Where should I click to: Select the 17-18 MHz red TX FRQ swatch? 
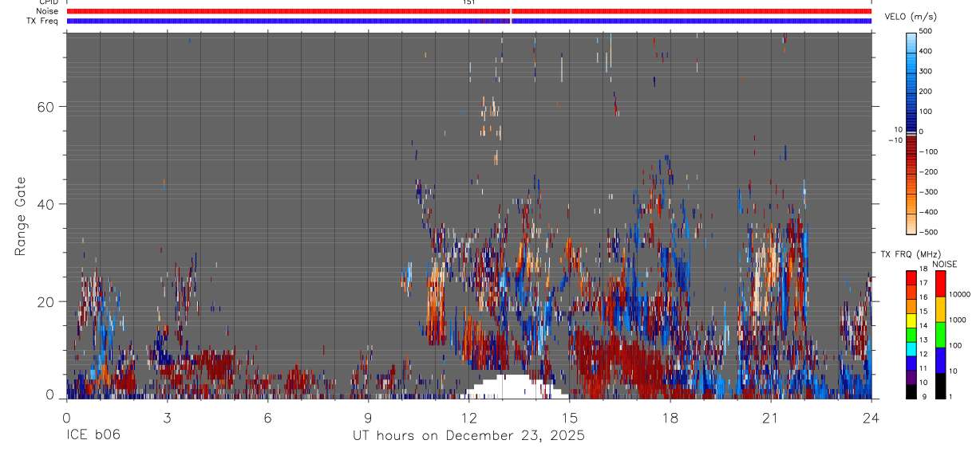[x=911, y=277]
